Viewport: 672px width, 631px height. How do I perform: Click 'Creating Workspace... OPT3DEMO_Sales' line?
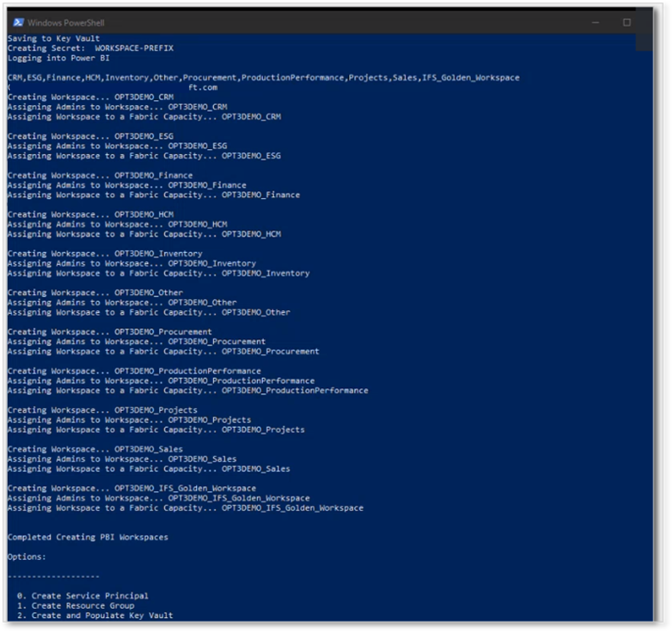point(95,450)
